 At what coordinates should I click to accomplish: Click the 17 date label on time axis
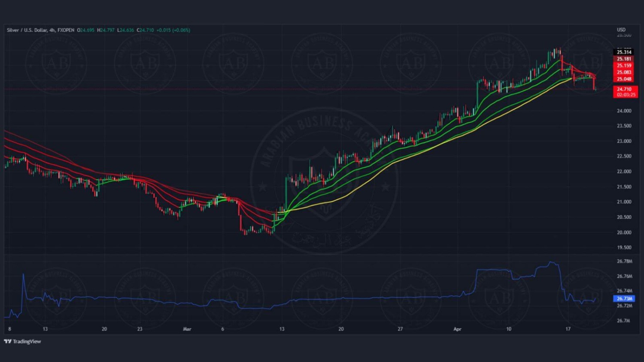pos(568,329)
